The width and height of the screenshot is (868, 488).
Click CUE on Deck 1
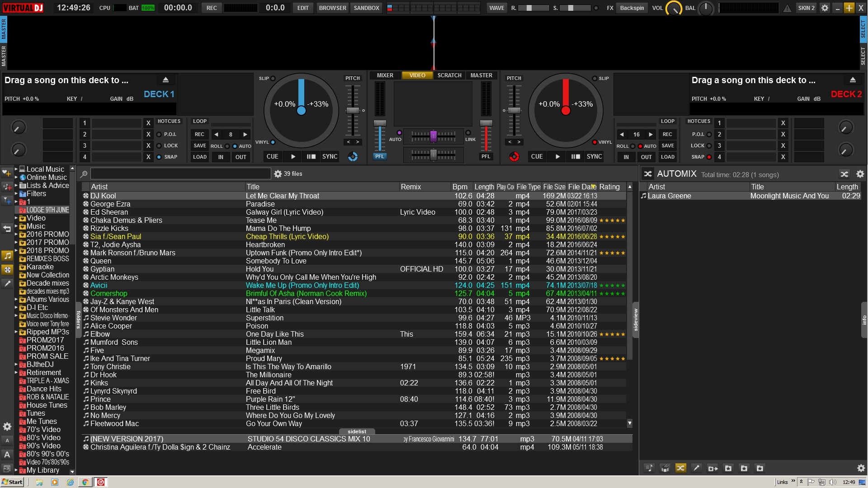coord(272,157)
